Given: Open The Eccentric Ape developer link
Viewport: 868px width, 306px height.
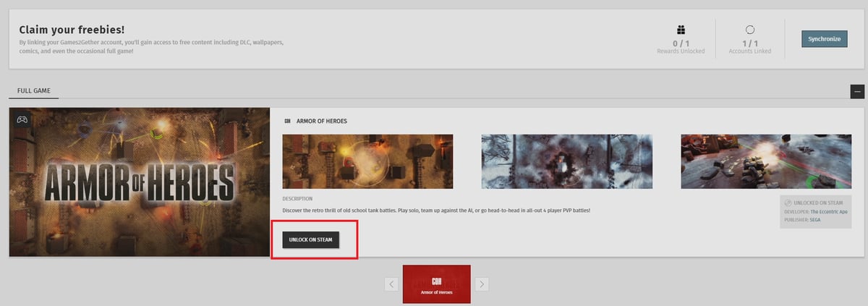Looking at the screenshot, I should [x=828, y=211].
